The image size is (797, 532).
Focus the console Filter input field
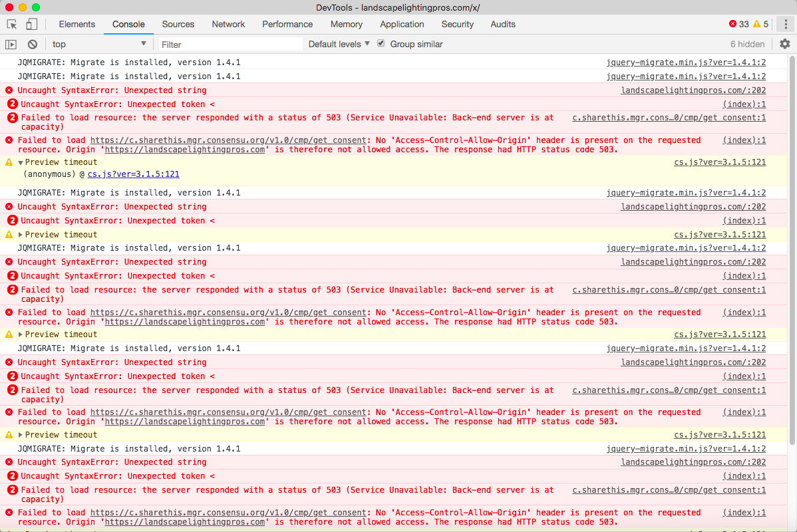(231, 44)
